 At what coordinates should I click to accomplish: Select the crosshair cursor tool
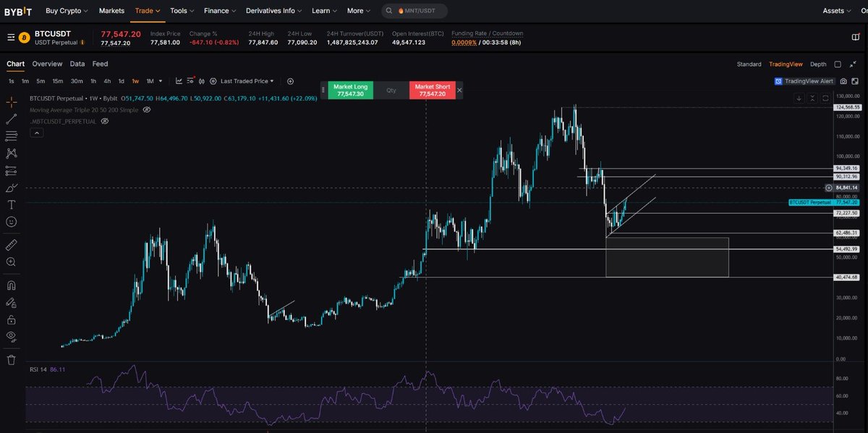pyautogui.click(x=12, y=102)
